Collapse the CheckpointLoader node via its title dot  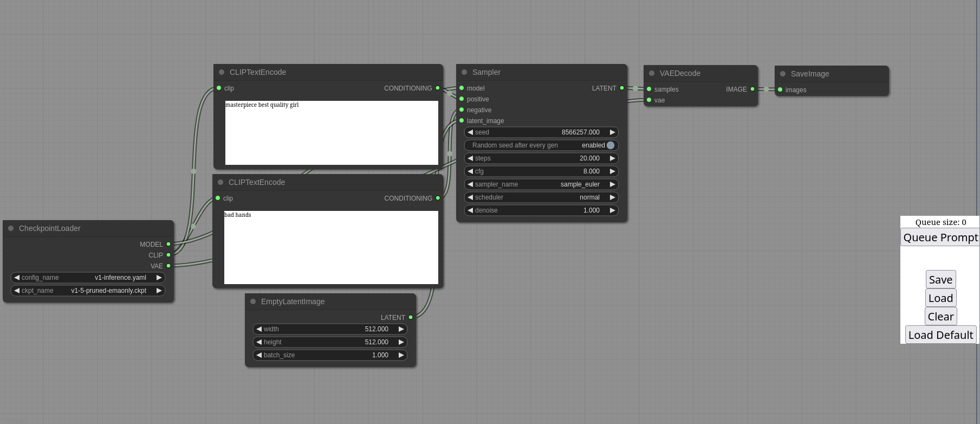tap(11, 228)
